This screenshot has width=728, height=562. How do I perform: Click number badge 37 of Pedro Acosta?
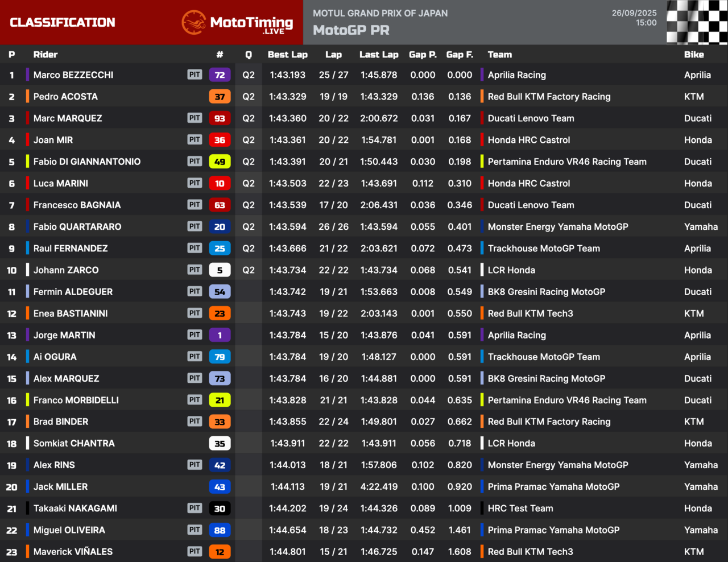pos(220,97)
